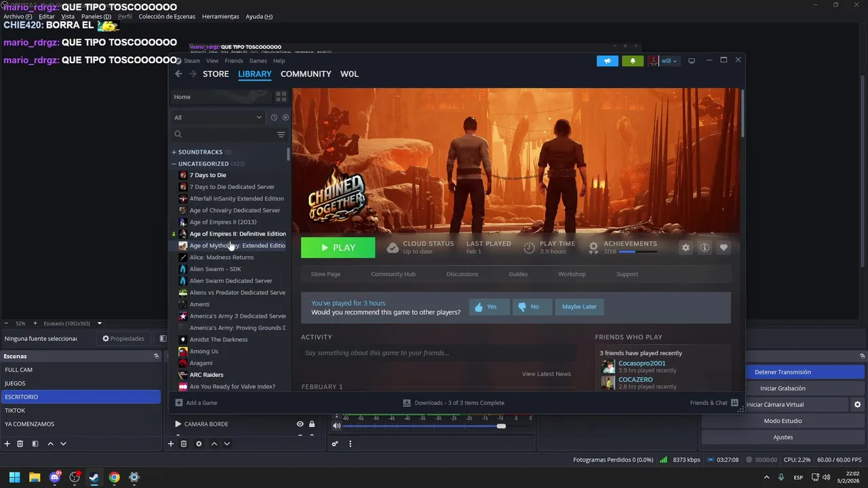The height and width of the screenshot is (488, 868).
Task: Delete selected scene in OBS Escenas
Action: [x=20, y=444]
